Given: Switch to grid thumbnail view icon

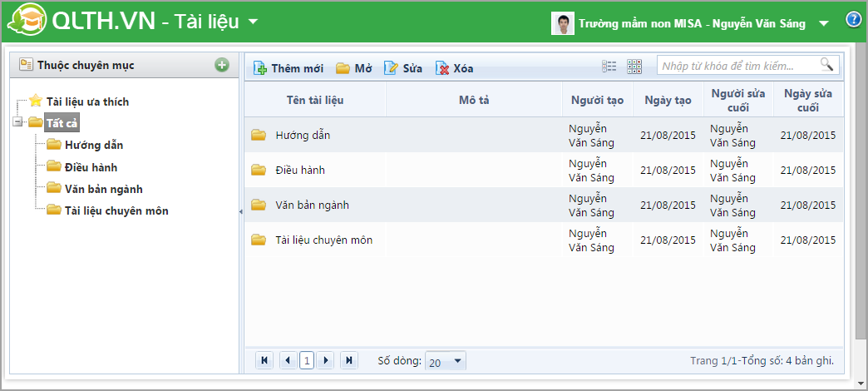Looking at the screenshot, I should (634, 67).
